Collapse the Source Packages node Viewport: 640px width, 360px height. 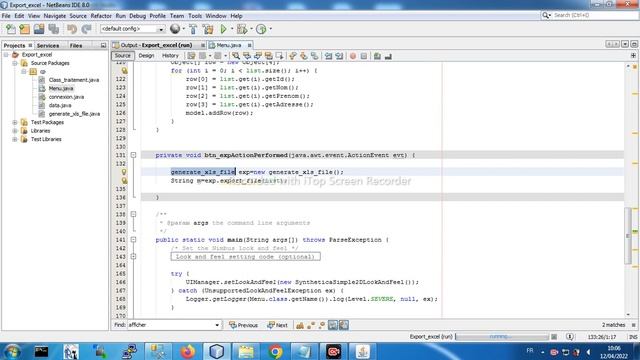(x=15, y=63)
